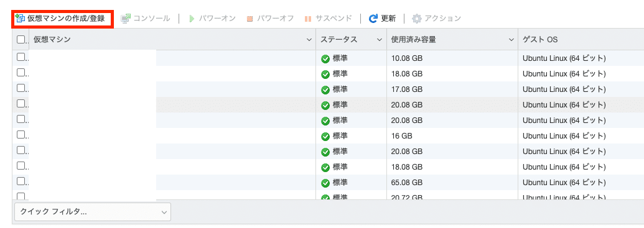Expand the 仮想マシン column dropdown arrow
This screenshot has width=644, height=228.
(309, 40)
